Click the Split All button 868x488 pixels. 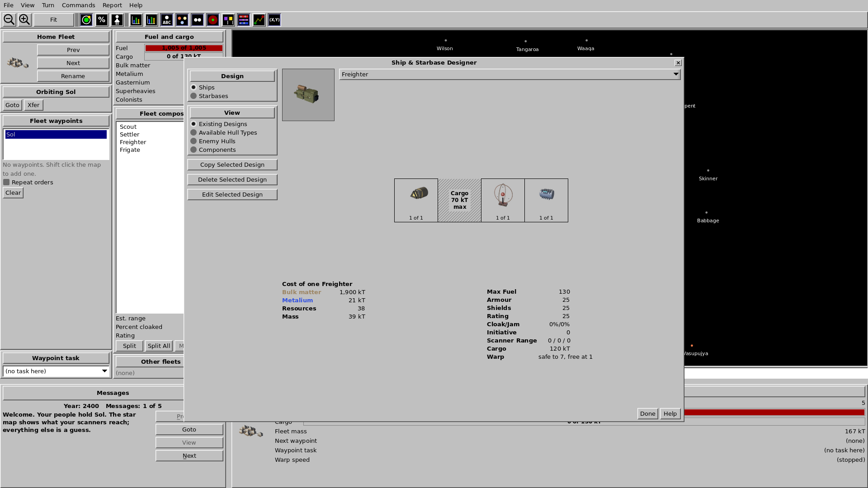(x=159, y=346)
